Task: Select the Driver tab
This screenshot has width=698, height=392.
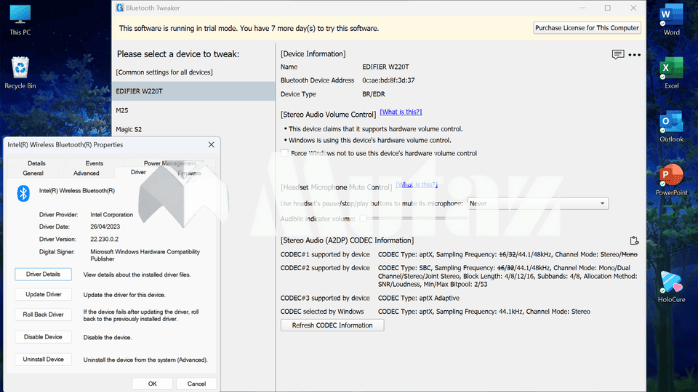Action: (x=138, y=172)
